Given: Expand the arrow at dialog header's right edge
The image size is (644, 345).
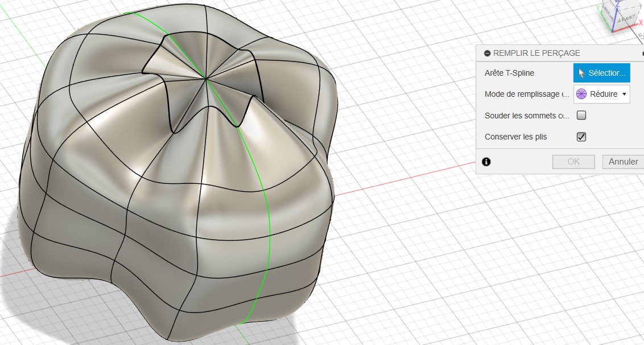Looking at the screenshot, I should (642, 53).
